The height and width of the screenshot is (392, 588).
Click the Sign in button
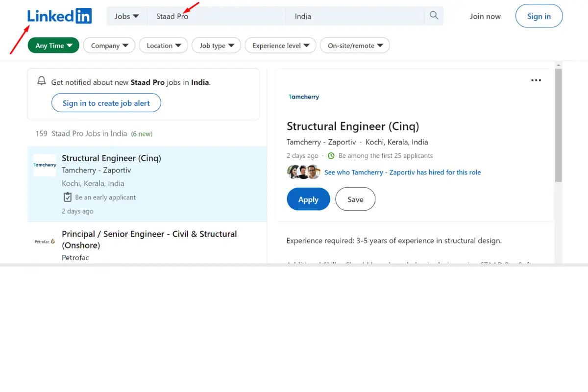(x=539, y=16)
